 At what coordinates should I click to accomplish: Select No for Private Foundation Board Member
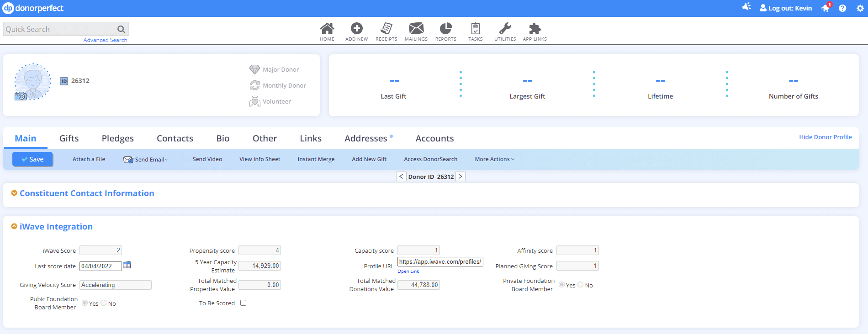click(581, 285)
